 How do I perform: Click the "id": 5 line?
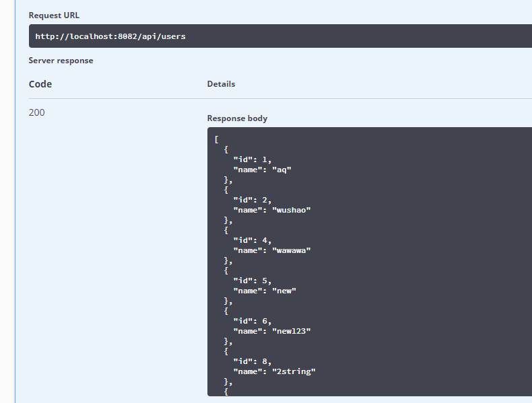(x=253, y=281)
